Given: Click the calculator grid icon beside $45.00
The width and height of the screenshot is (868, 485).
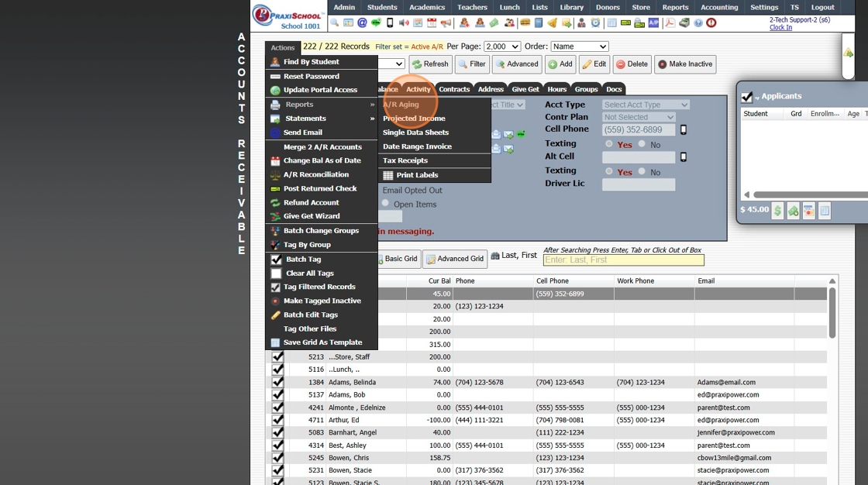Looking at the screenshot, I should (x=825, y=211).
